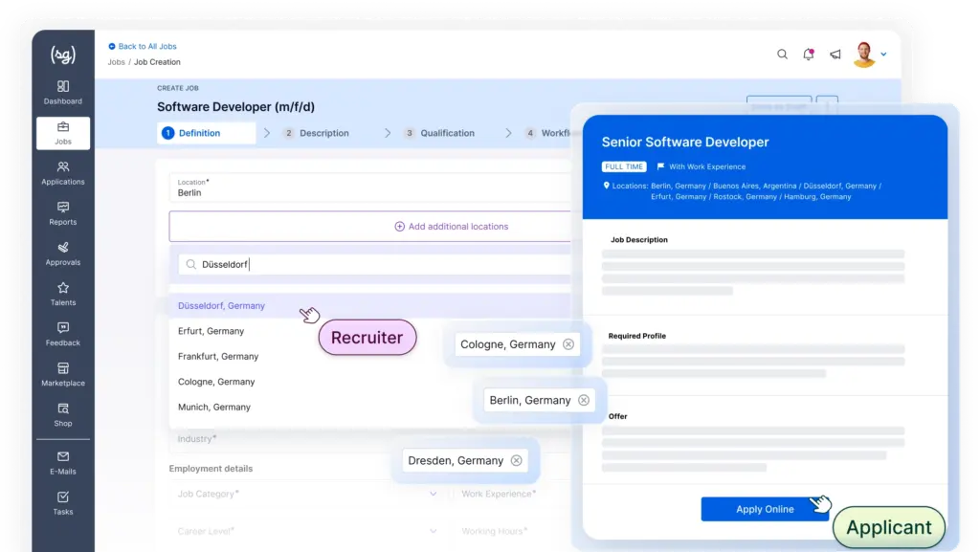This screenshot has height=552, width=980.
Task: Click the megaphone announcements icon
Action: click(835, 55)
